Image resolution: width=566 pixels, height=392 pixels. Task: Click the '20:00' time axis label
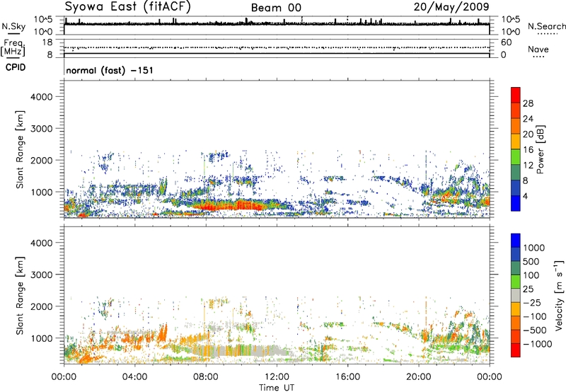point(419,377)
